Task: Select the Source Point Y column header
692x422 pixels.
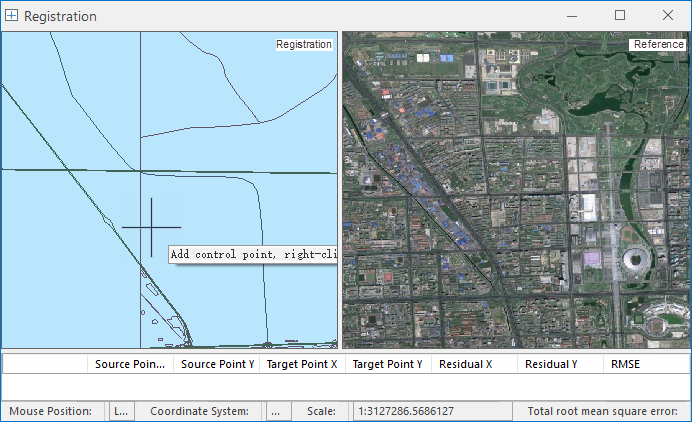Action: pos(216,364)
